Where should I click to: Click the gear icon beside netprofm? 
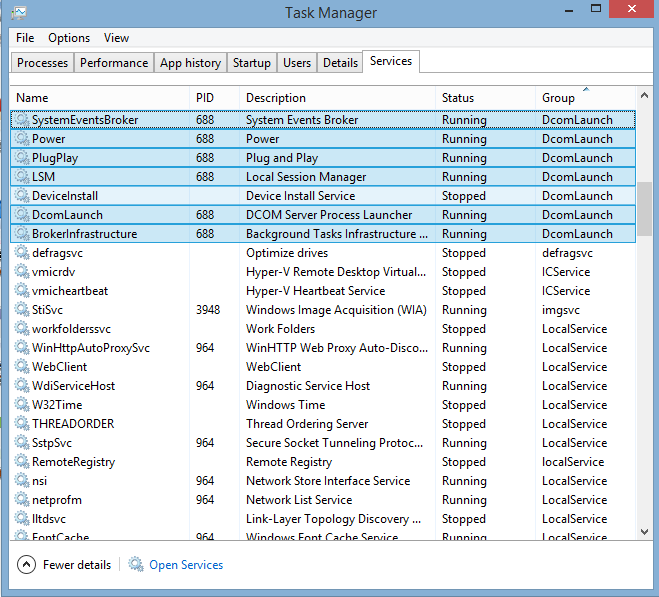pyautogui.click(x=22, y=499)
